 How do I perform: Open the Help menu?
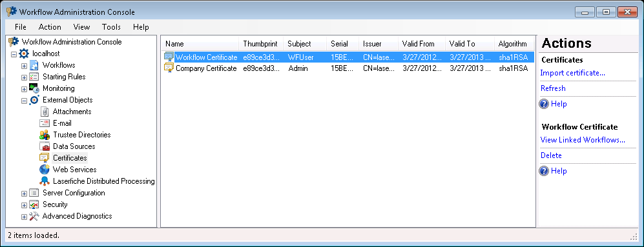click(141, 27)
